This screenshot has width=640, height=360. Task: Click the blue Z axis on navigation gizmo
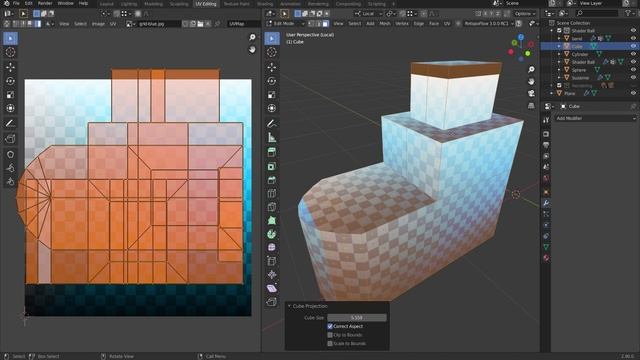(521, 37)
